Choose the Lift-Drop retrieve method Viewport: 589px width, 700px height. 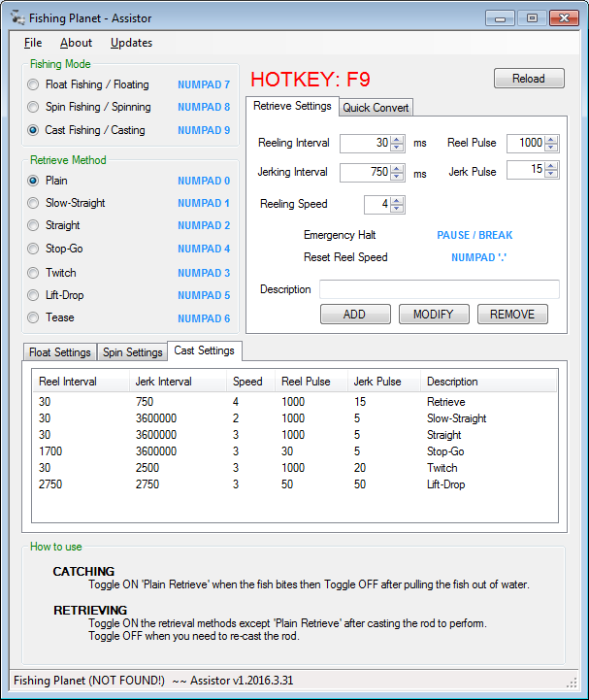point(55,295)
